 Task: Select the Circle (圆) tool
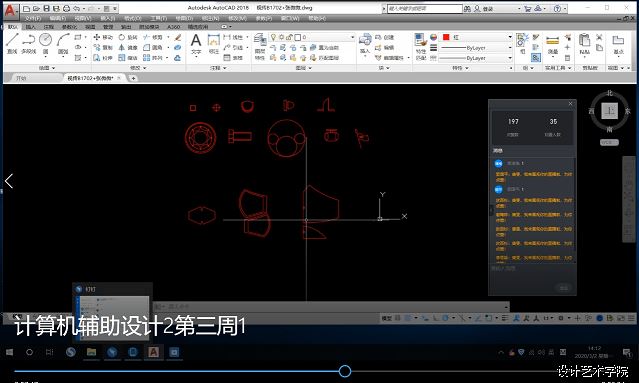click(46, 44)
